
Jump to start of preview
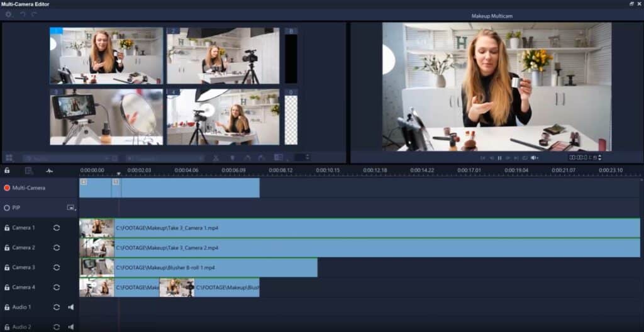click(x=484, y=158)
